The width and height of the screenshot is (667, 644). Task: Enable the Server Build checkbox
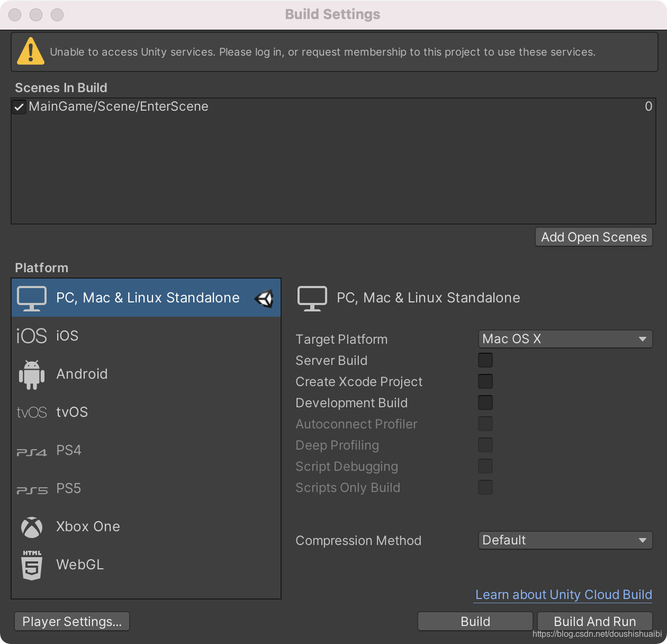(485, 360)
